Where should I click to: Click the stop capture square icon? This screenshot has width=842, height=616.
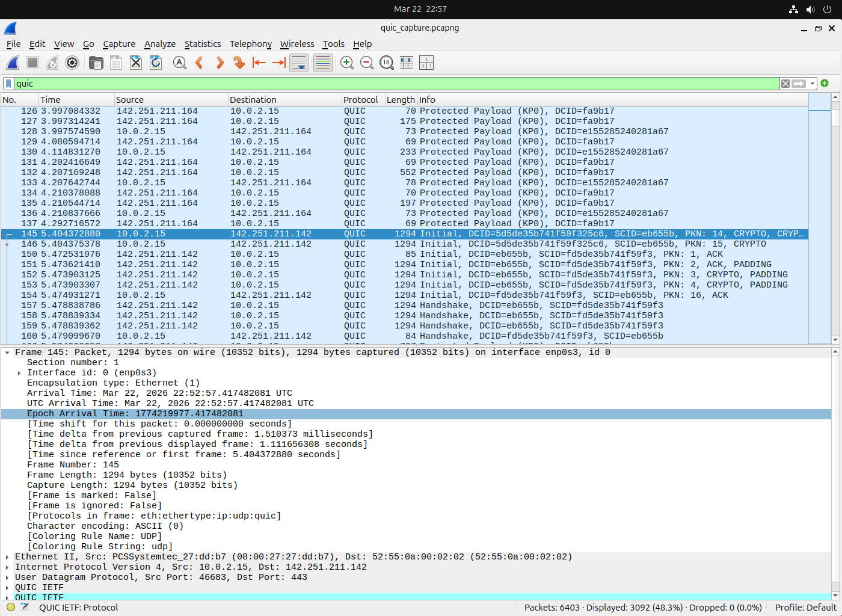[32, 63]
